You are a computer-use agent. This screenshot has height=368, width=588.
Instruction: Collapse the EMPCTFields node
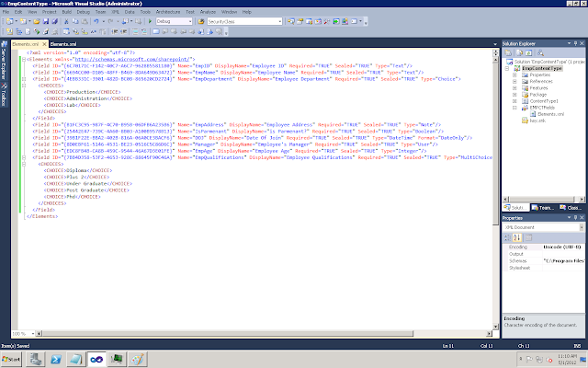(514, 108)
